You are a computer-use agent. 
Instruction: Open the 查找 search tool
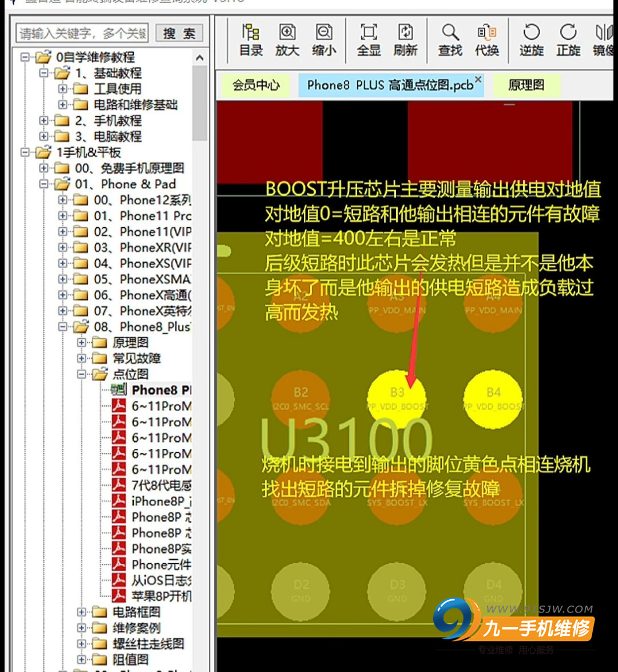pyautogui.click(x=450, y=40)
